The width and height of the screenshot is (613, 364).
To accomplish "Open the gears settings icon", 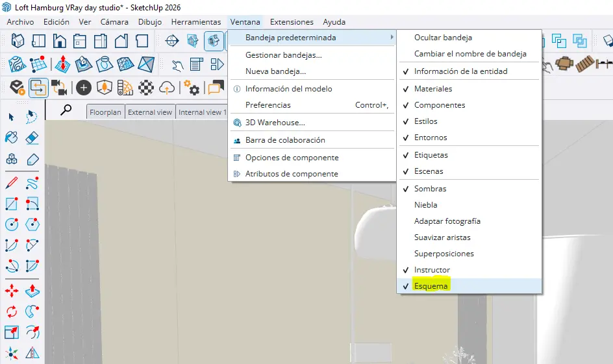I will [x=192, y=88].
